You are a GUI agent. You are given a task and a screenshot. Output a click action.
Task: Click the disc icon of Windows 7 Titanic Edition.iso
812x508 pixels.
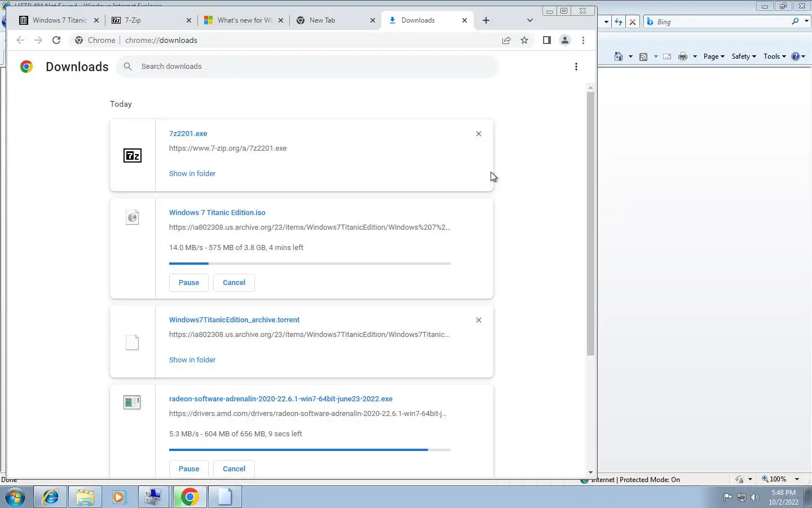coord(132,217)
